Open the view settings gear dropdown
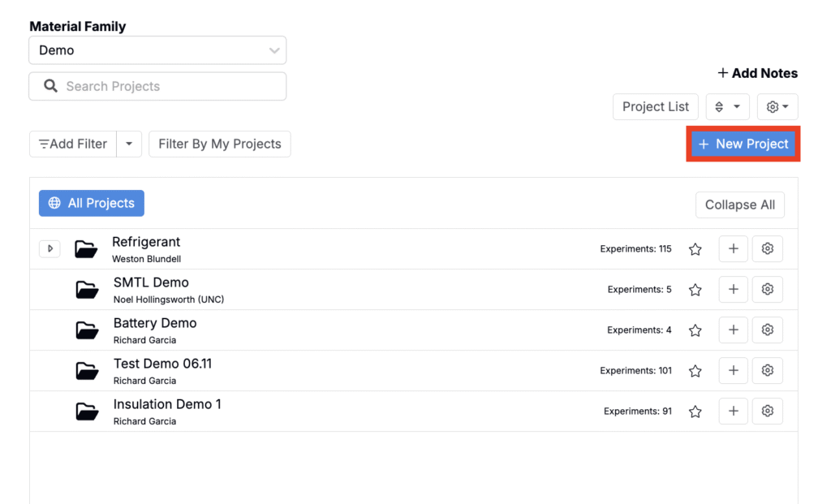The width and height of the screenshot is (831, 504). click(777, 107)
